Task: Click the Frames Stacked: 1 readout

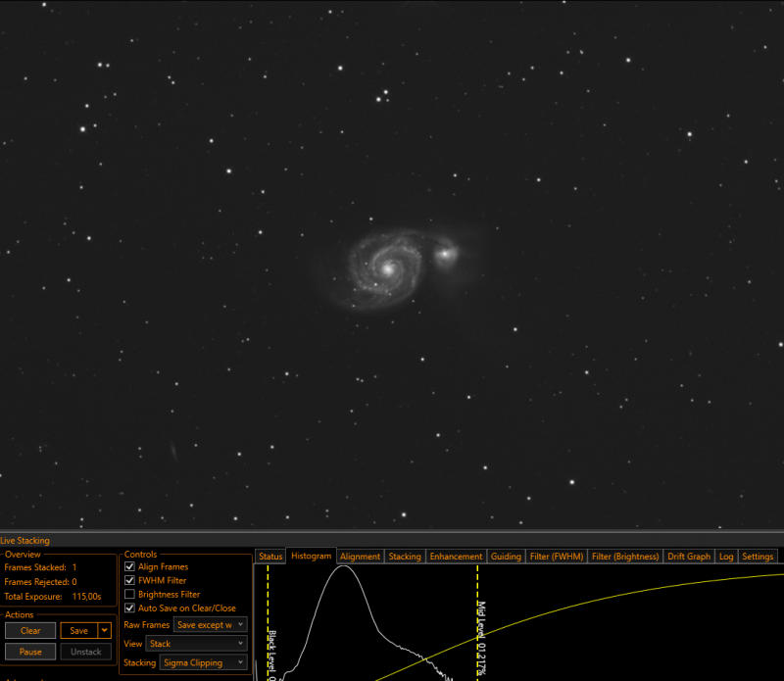Action: tap(40, 567)
